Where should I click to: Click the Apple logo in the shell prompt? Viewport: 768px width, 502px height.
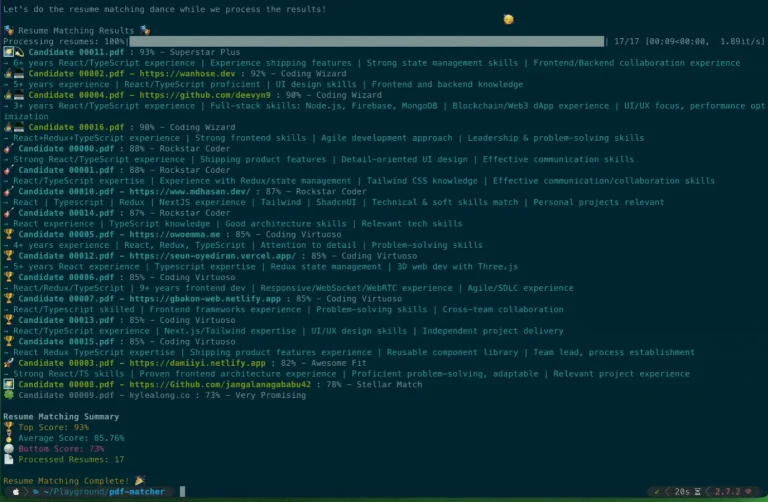[14, 492]
